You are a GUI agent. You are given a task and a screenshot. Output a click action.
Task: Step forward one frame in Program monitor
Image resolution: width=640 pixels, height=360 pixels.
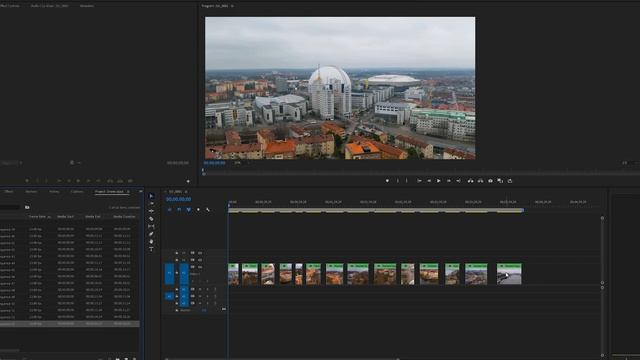click(449, 181)
